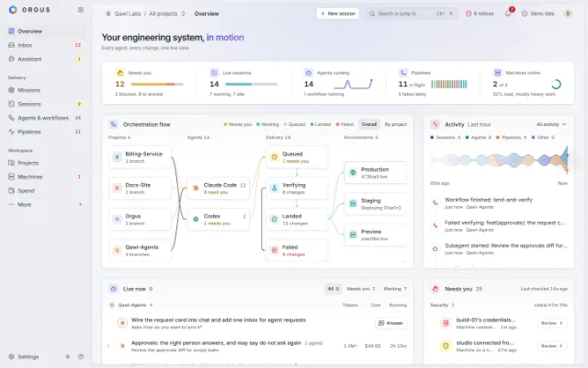
Task: Toggle the Needs you legend filter
Action: pos(238,124)
